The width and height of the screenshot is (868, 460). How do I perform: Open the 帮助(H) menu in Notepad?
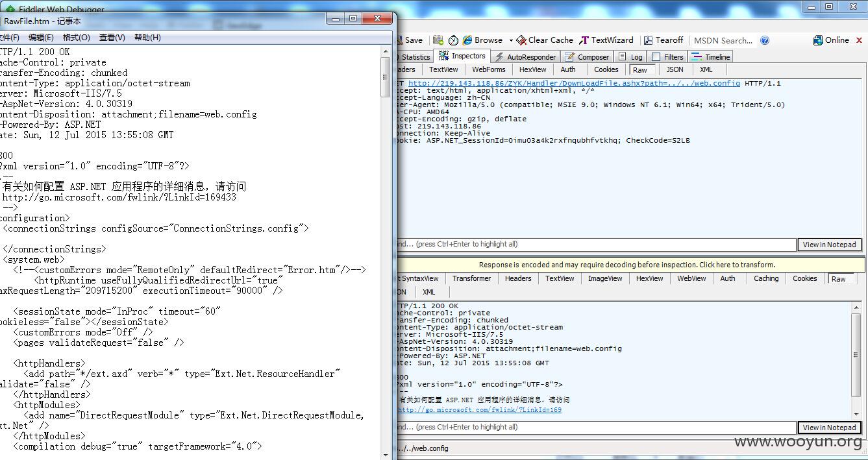147,38
